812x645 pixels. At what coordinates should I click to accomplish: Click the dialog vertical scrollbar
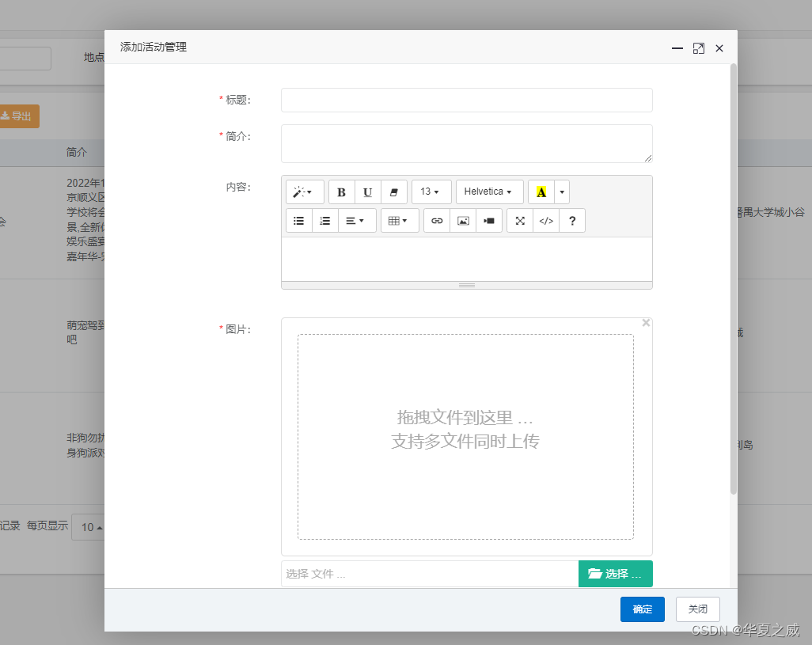click(734, 279)
